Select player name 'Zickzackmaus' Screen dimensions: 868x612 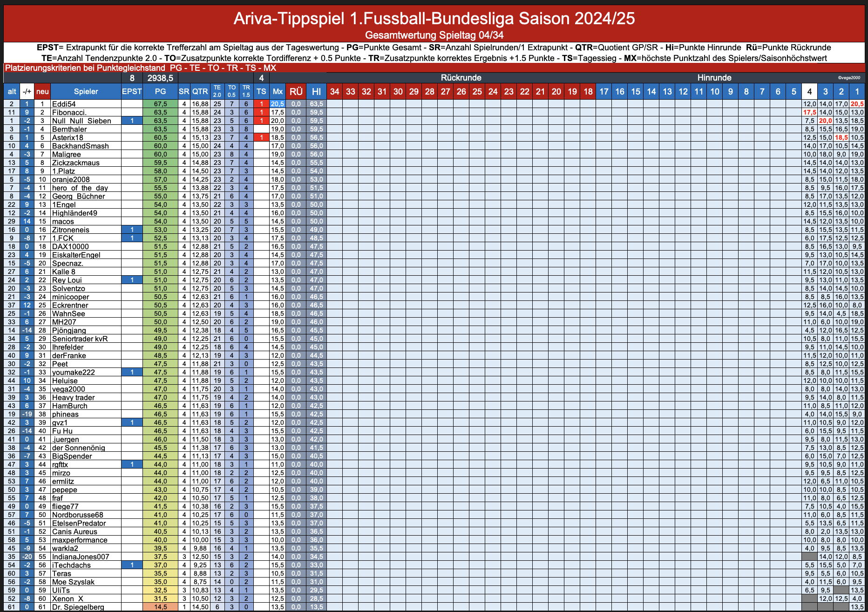75,163
